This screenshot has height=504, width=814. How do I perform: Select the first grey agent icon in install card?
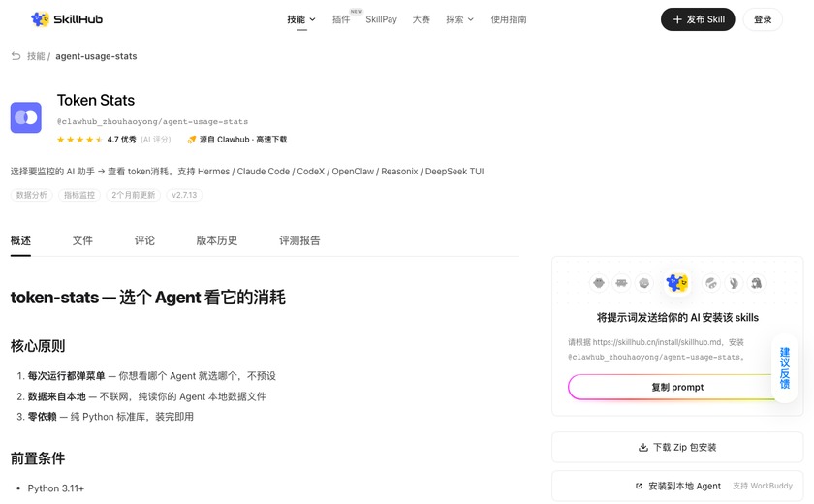[x=599, y=283]
